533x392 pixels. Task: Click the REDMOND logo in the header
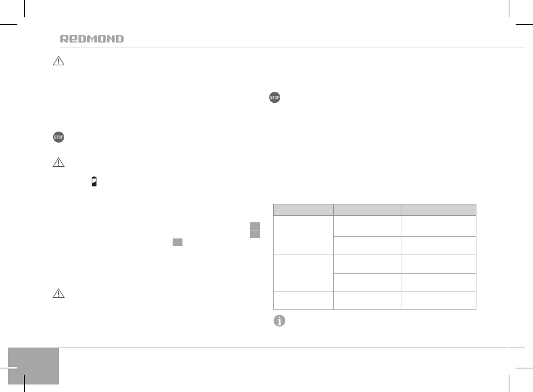[x=92, y=39]
